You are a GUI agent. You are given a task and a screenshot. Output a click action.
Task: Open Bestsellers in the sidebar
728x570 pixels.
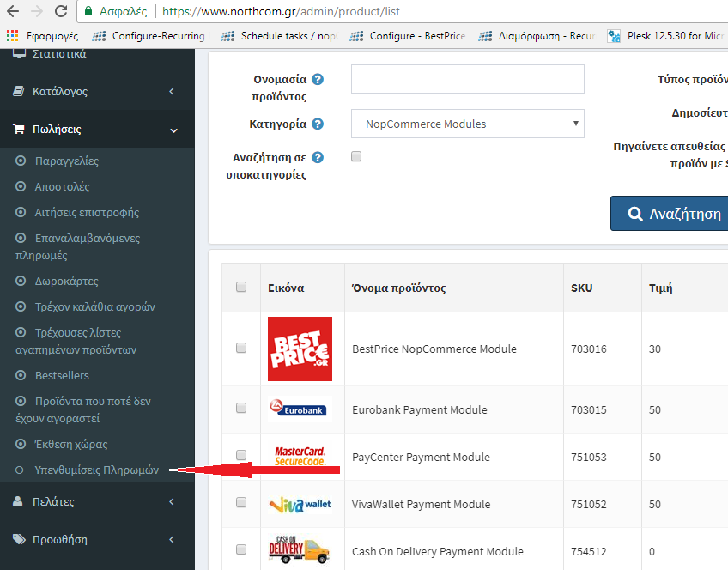62,375
